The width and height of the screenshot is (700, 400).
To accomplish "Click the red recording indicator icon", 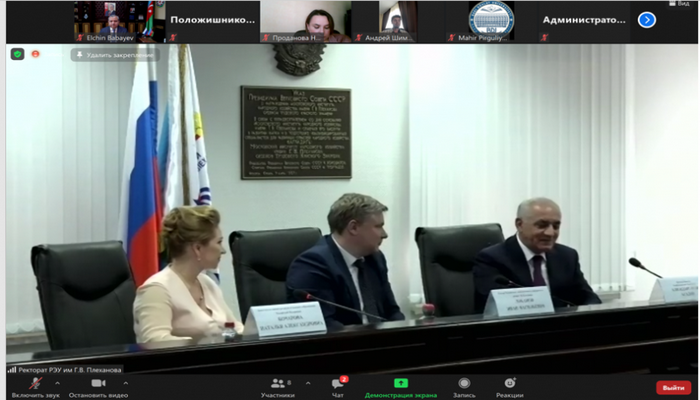I will (36, 54).
